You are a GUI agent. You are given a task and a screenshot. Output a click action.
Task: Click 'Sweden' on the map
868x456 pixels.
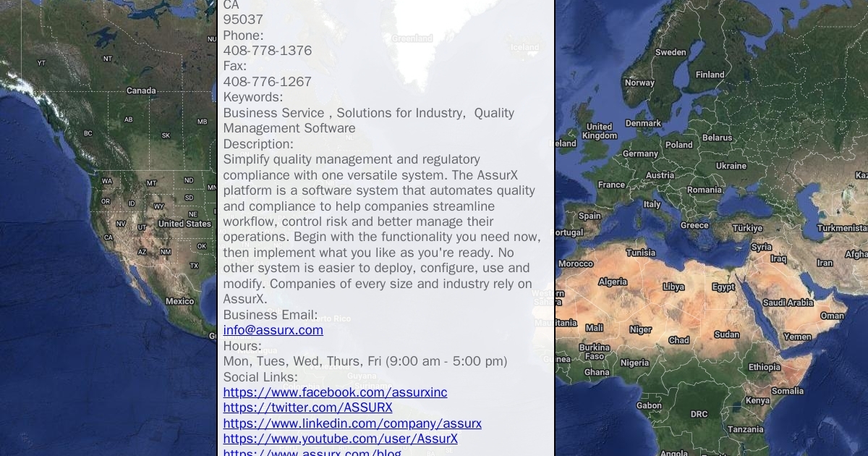click(x=671, y=52)
